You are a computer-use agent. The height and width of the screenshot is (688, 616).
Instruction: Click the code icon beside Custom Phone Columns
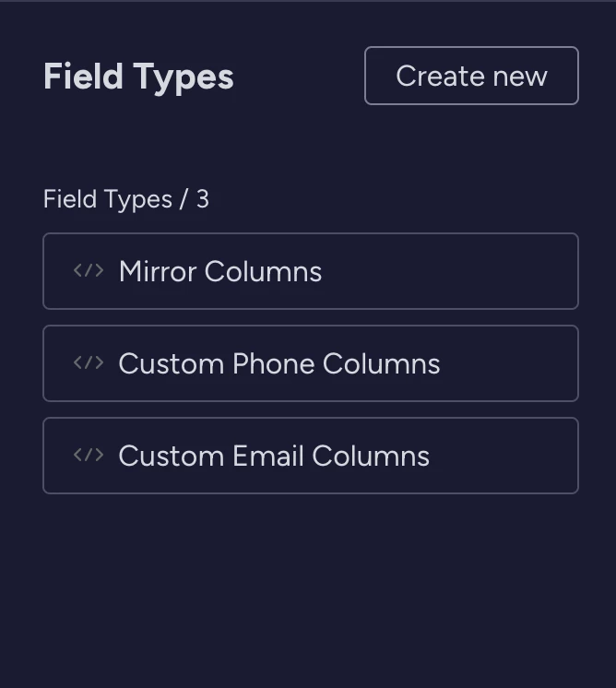coord(89,362)
